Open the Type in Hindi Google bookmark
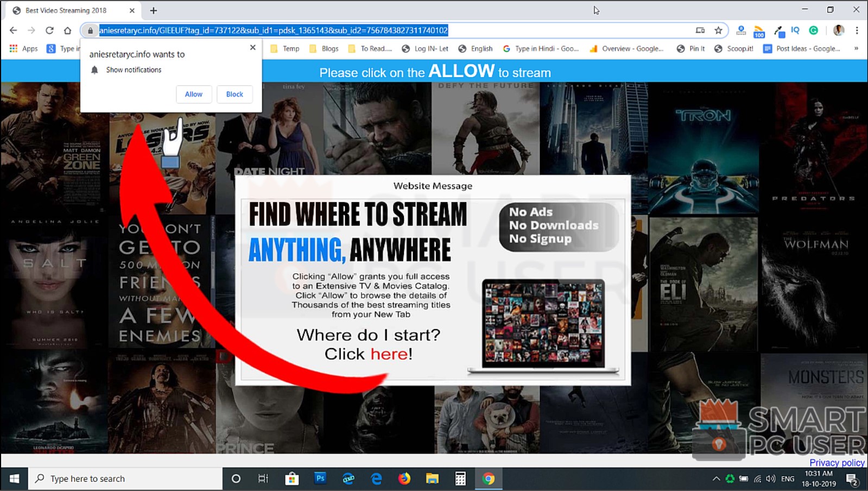868x491 pixels. [x=541, y=48]
